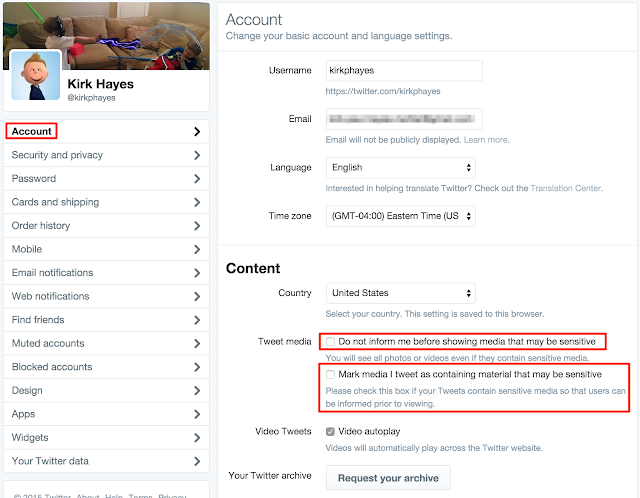
Task: Click the chevron arrow beside Apps
Action: [x=197, y=414]
